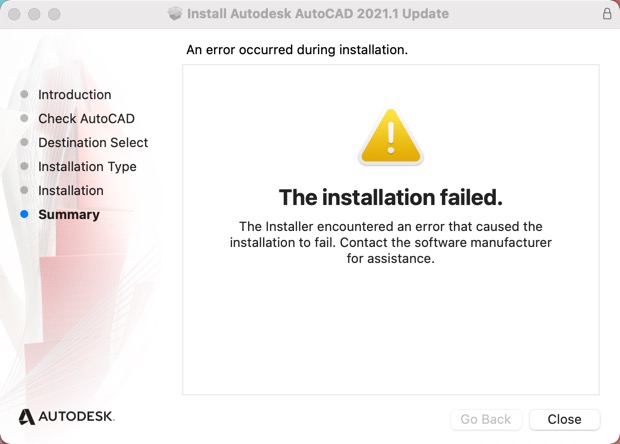Click the "The installation failed." heading

coord(390,196)
